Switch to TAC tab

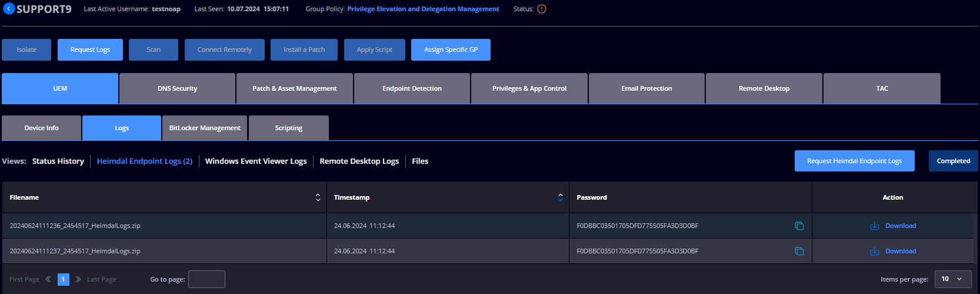point(882,88)
